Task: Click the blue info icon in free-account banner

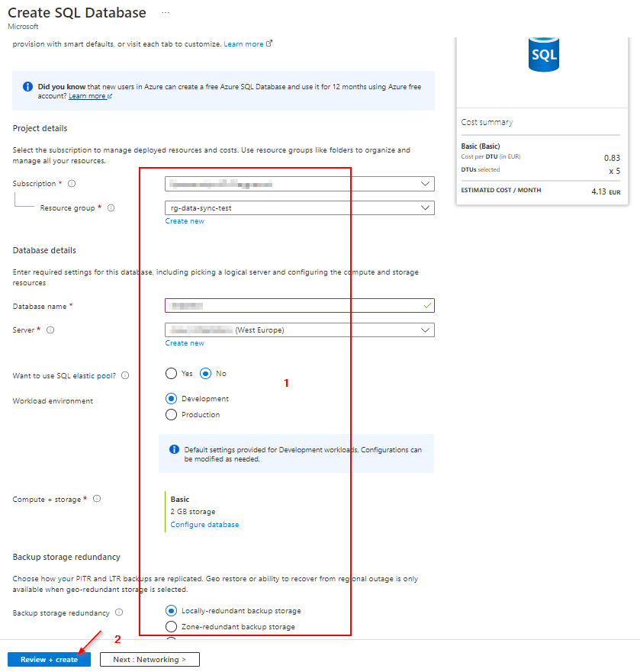Action: (27, 86)
